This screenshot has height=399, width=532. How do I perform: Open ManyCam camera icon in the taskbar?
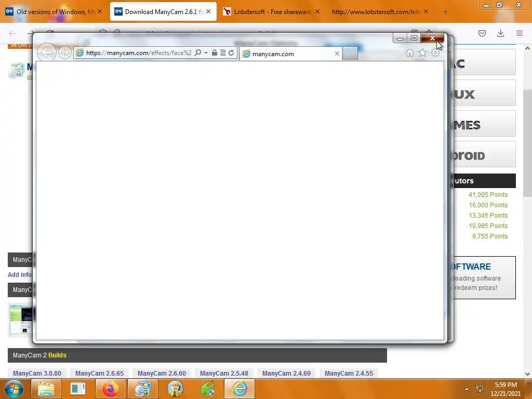coord(143,389)
